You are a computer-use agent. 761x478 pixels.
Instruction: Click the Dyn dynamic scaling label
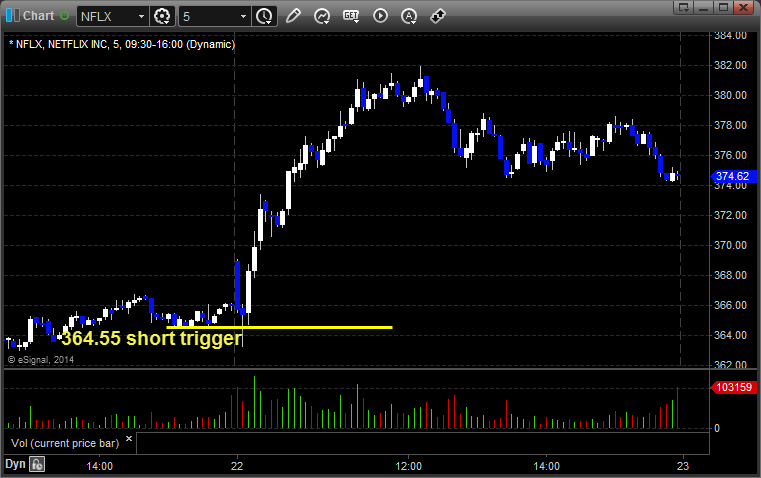point(15,464)
